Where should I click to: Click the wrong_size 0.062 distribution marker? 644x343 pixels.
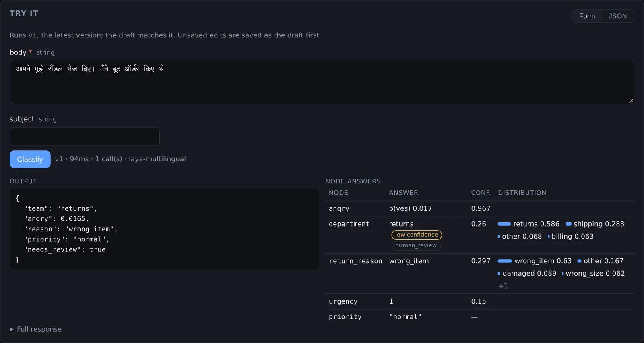click(x=563, y=274)
